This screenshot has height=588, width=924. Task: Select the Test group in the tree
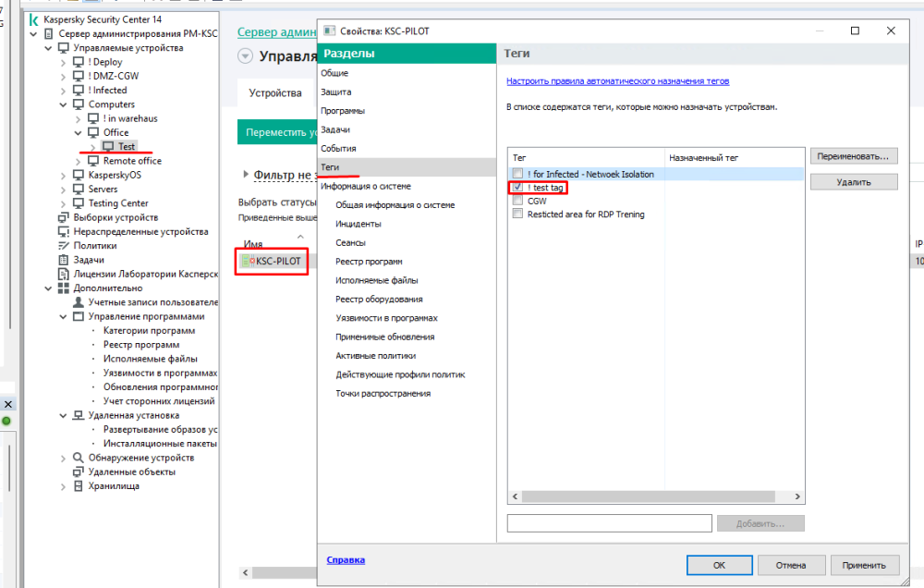point(127,147)
